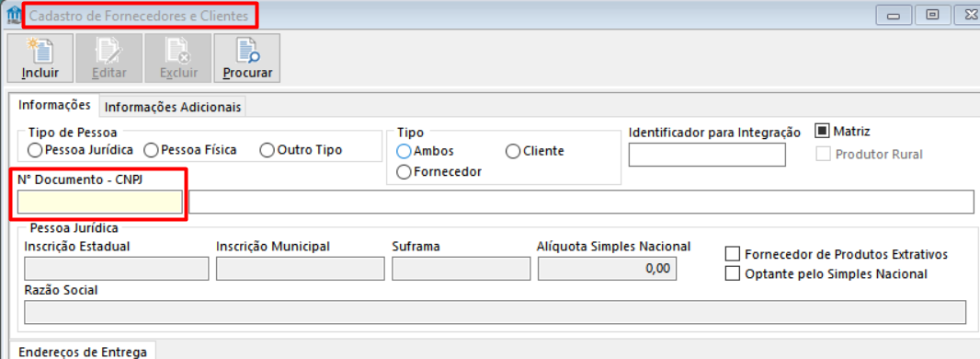Click the wide name field beside CNPJ
The height and width of the screenshot is (359, 980).
(581, 202)
